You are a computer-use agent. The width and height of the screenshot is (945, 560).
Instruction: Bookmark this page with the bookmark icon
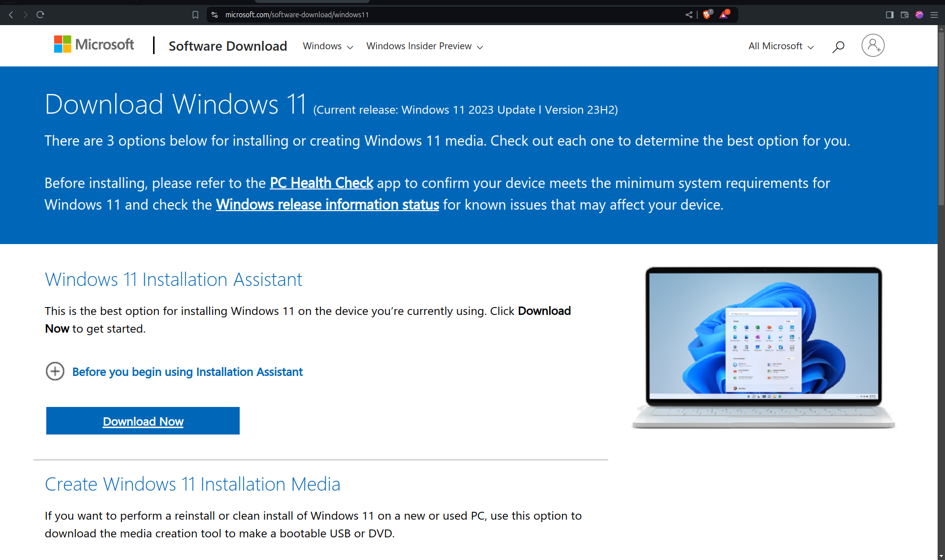(x=195, y=15)
